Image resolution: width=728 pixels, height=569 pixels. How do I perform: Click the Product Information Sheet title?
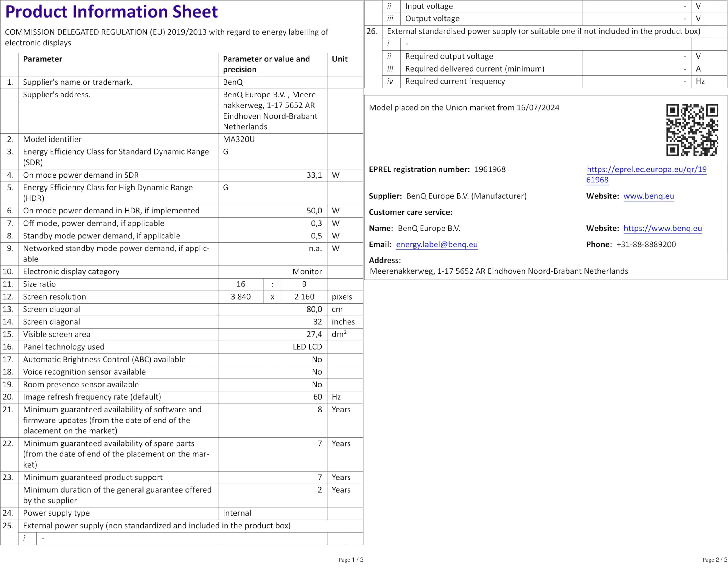pyautogui.click(x=111, y=12)
